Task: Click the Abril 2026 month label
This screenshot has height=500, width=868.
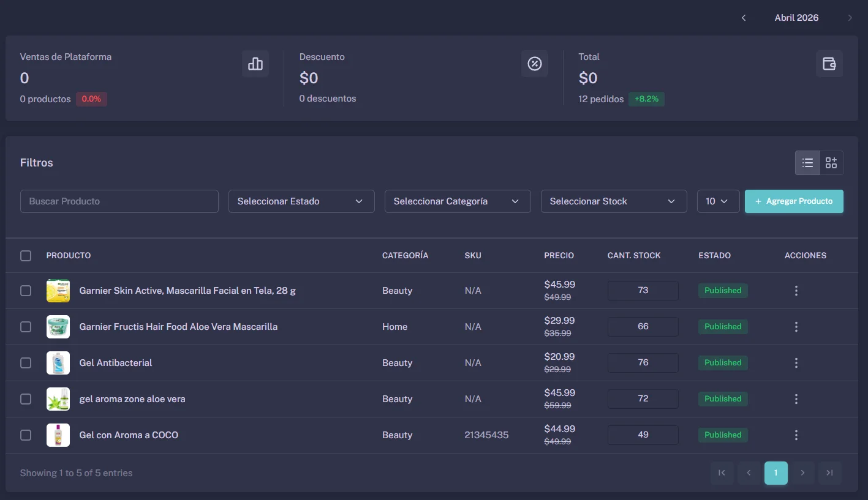Action: point(796,18)
